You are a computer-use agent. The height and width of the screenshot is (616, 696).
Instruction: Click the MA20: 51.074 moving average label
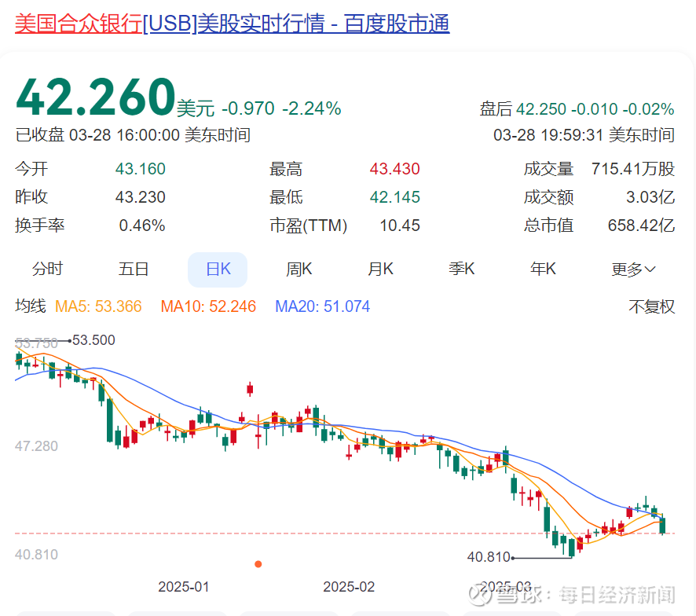322,306
